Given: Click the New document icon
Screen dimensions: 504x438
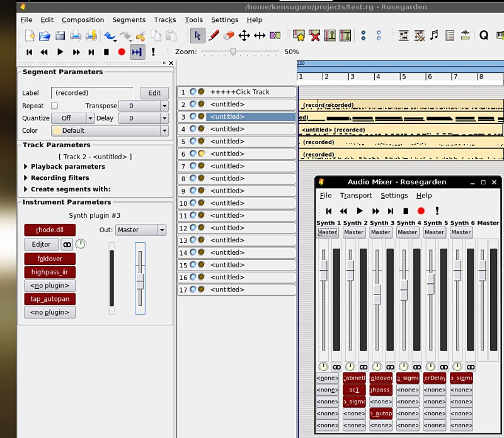Looking at the screenshot, I should point(30,35).
